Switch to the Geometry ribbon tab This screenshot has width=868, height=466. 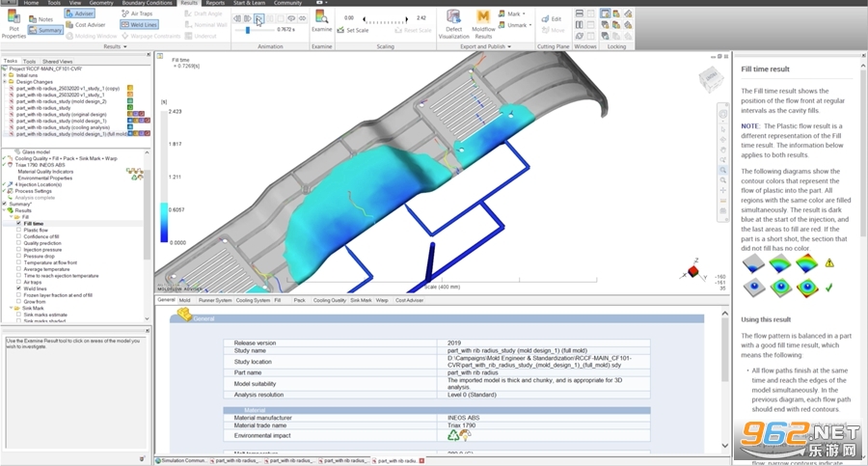(x=100, y=3)
